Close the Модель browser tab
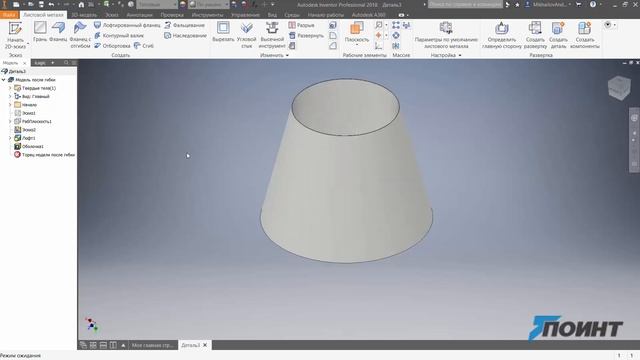 24,63
